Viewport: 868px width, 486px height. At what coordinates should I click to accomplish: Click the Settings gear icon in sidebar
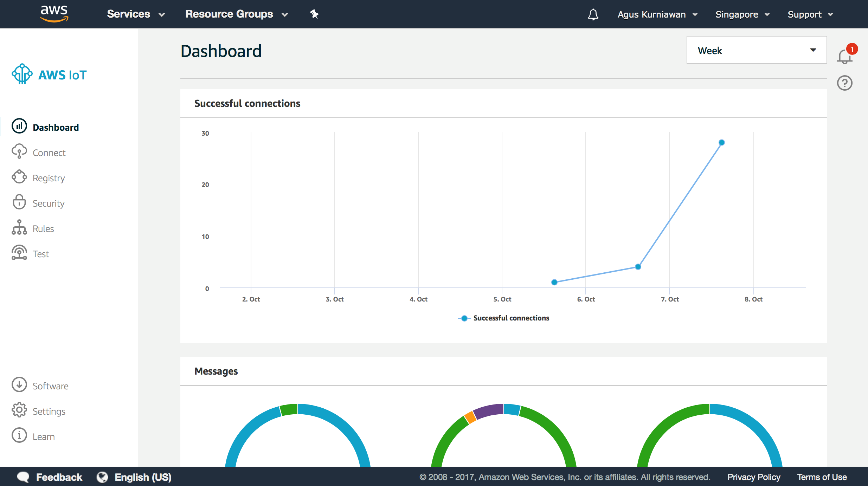(x=19, y=410)
